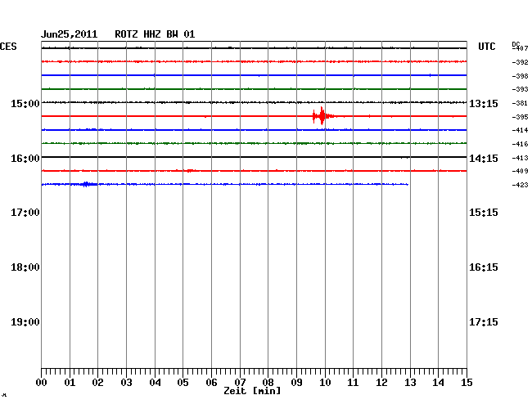Select the 18:00 local time label
The height and width of the screenshot is (404, 532).
pos(25,267)
